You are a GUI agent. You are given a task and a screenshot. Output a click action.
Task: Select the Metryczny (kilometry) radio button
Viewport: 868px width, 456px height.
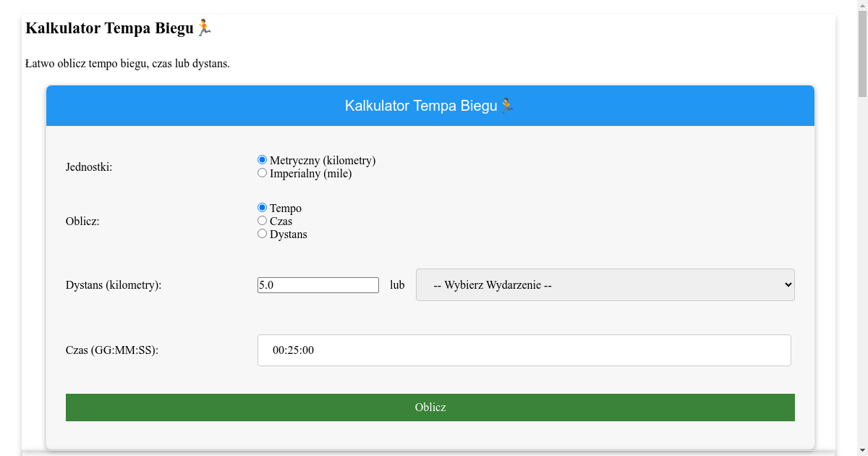[262, 160]
